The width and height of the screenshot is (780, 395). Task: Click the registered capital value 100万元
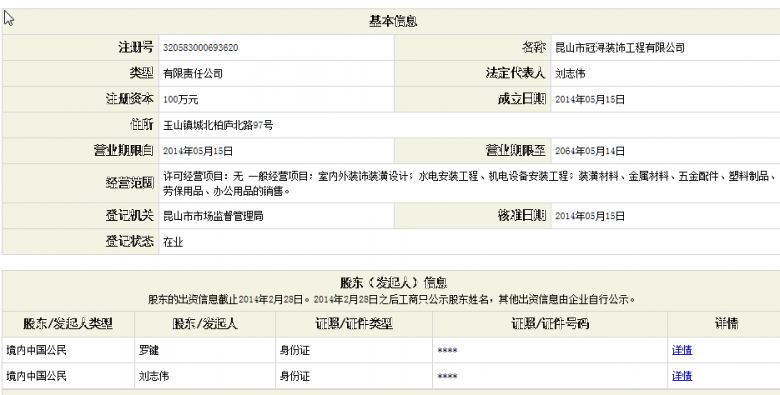181,99
